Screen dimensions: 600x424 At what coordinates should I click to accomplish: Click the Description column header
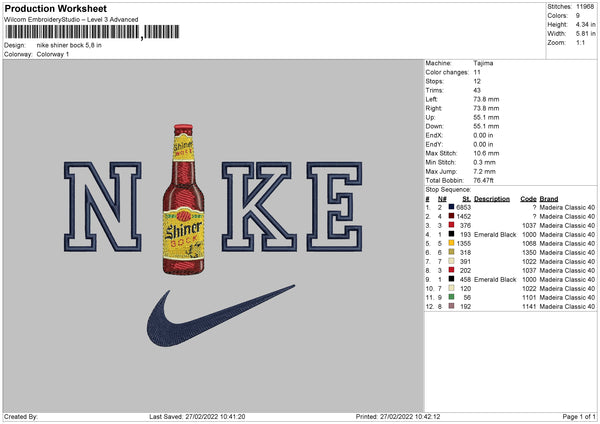(x=492, y=199)
